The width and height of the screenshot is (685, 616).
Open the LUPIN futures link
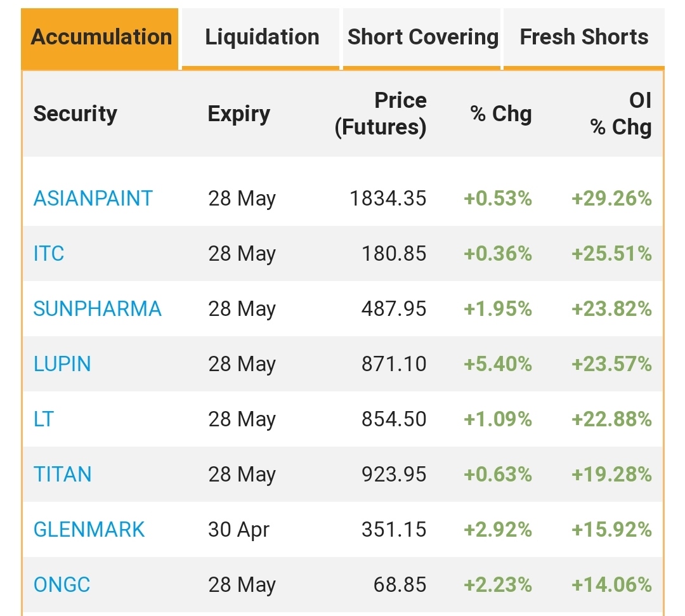pos(62,364)
